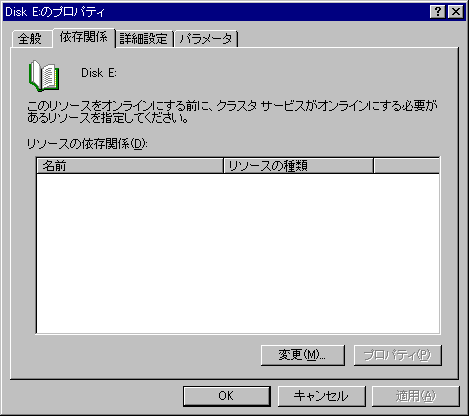Click the Disk E: name beside icon
Viewport: 469px width, 416px height.
99,73
